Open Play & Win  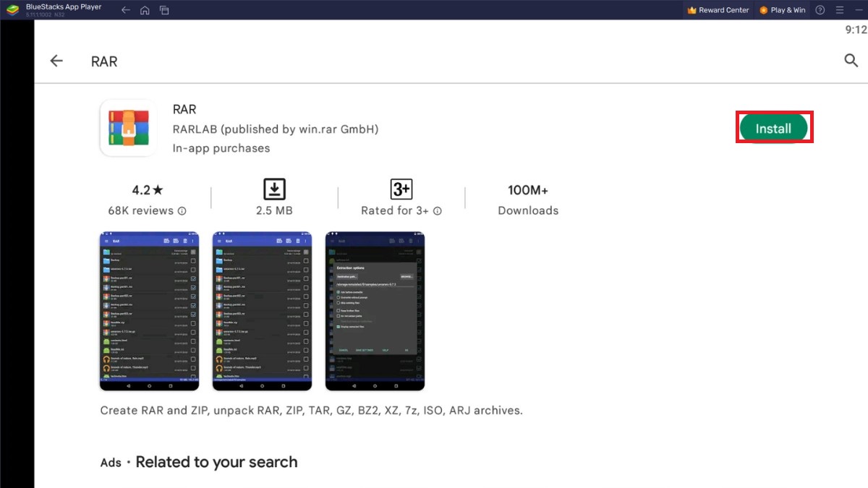point(783,10)
